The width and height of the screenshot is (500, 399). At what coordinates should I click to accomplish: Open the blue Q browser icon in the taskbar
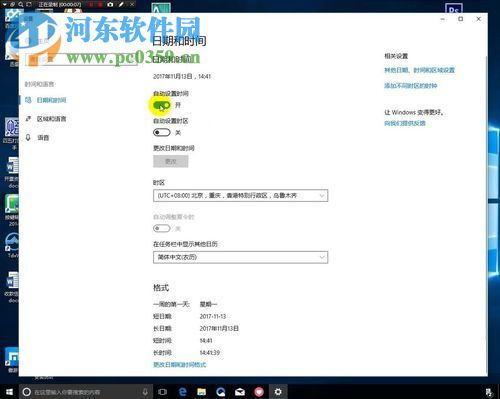coord(221,392)
